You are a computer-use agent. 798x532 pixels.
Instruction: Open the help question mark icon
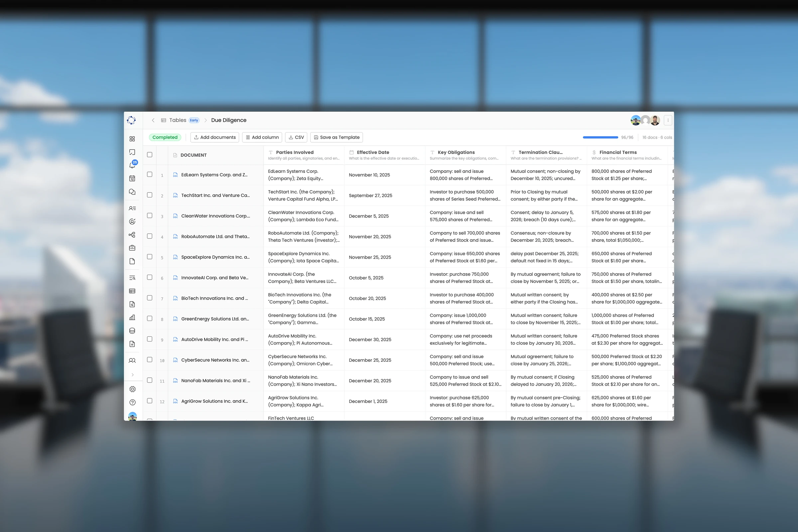132,402
